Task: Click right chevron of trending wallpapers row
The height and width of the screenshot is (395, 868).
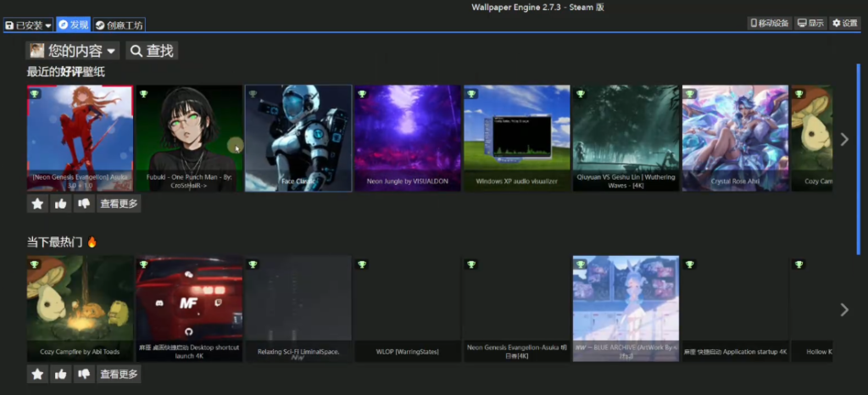Action: 843,309
